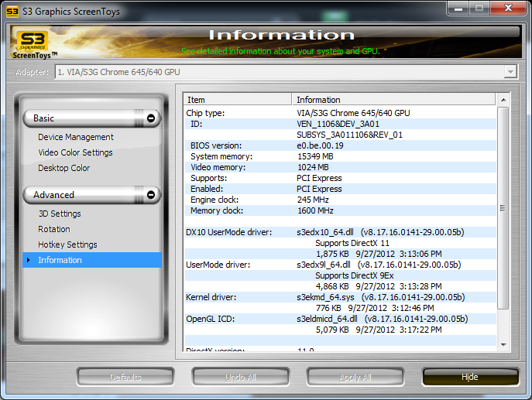The height and width of the screenshot is (400, 532).
Task: Click the Undo All button
Action: [x=241, y=377]
